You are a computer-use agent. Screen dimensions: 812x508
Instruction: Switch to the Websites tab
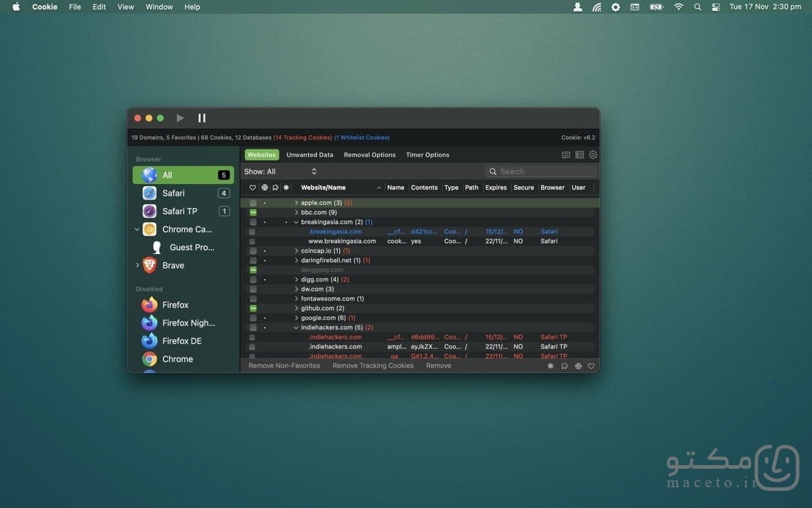click(x=261, y=155)
